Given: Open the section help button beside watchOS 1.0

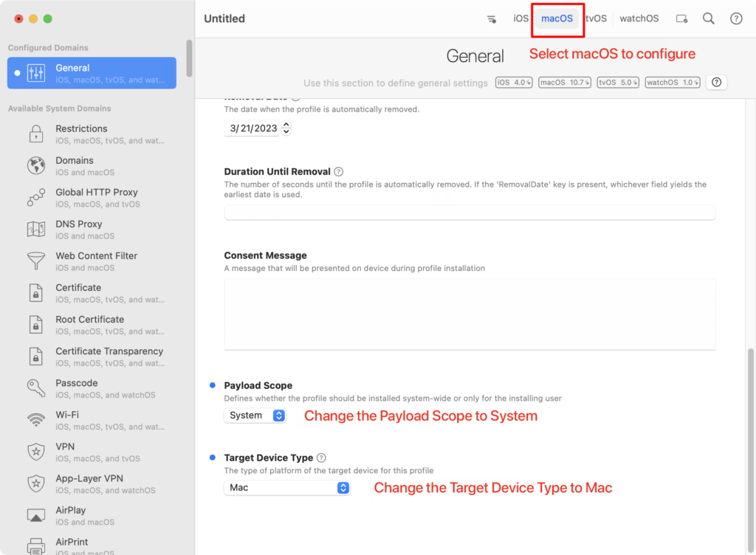Looking at the screenshot, I should point(716,83).
